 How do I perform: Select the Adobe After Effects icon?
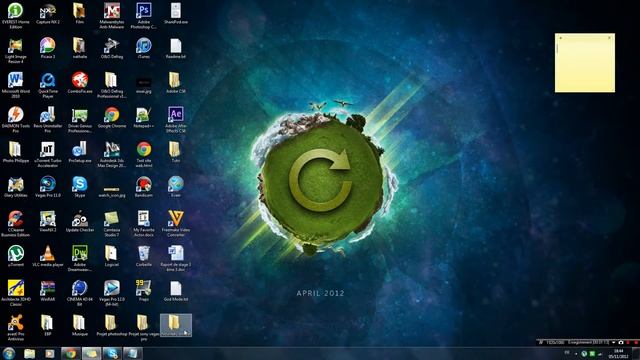click(x=176, y=120)
